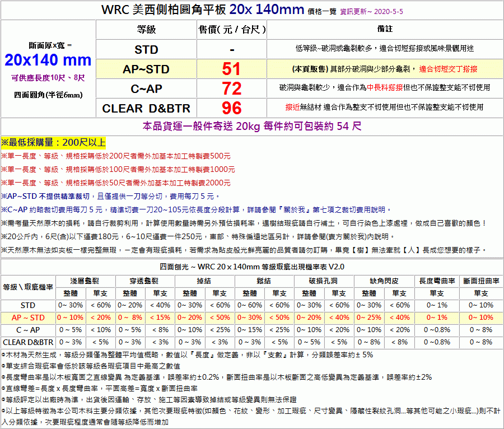The width and height of the screenshot is (504, 429).
Task: Click "四面圓角(半徑6mm)" corner radius text
Action: [x=48, y=95]
